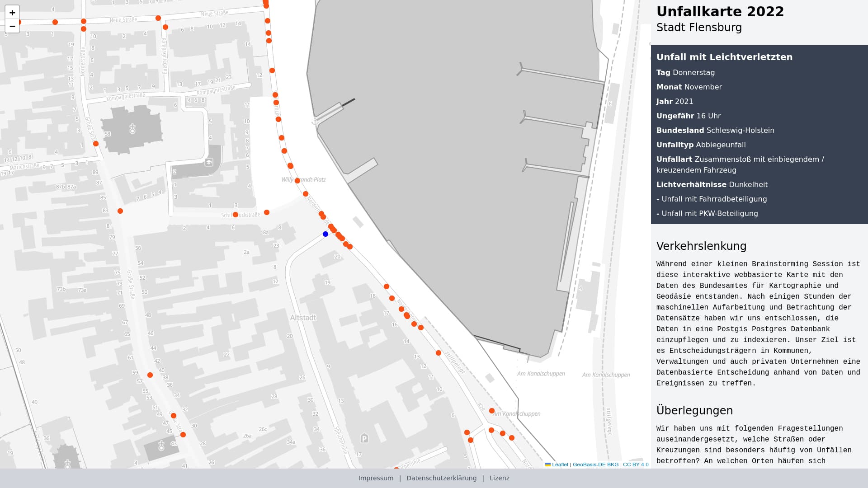The image size is (868, 488).
Task: Select the Unfallkarte 2022 title
Action: tap(721, 11)
